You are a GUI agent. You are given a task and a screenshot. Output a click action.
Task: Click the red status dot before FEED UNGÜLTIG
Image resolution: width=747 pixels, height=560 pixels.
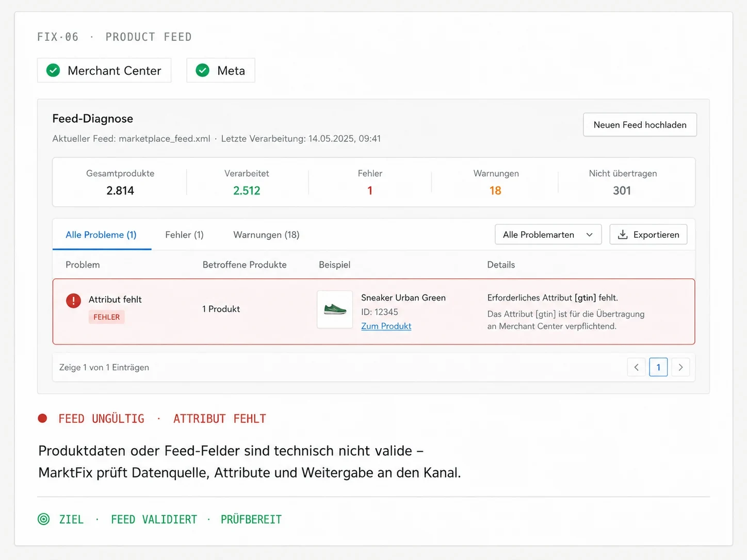43,418
